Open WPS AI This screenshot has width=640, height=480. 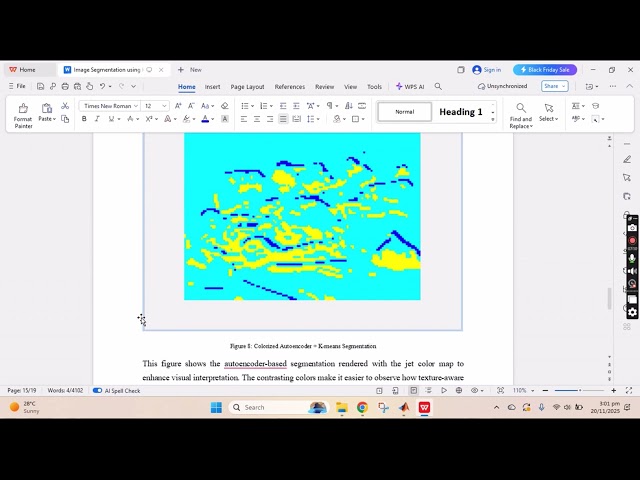(410, 87)
